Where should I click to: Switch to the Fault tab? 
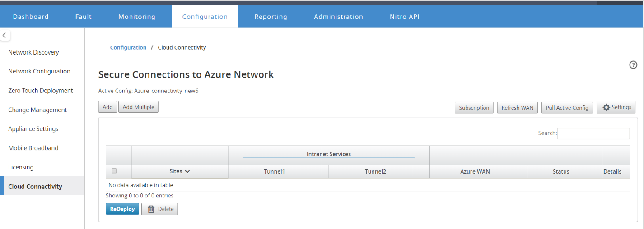coord(84,17)
